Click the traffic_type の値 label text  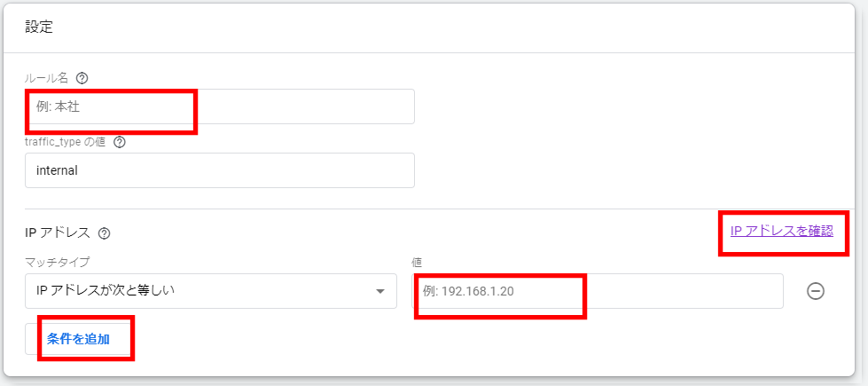[66, 142]
